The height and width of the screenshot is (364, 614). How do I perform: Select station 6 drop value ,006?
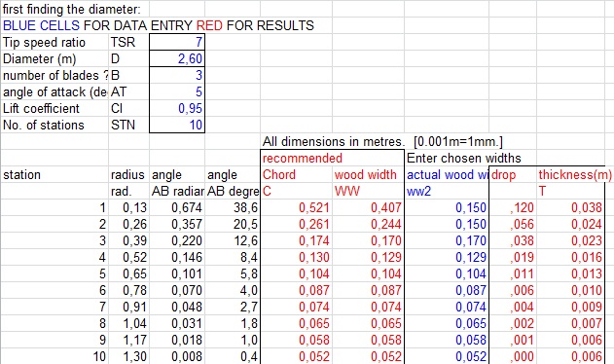point(513,290)
